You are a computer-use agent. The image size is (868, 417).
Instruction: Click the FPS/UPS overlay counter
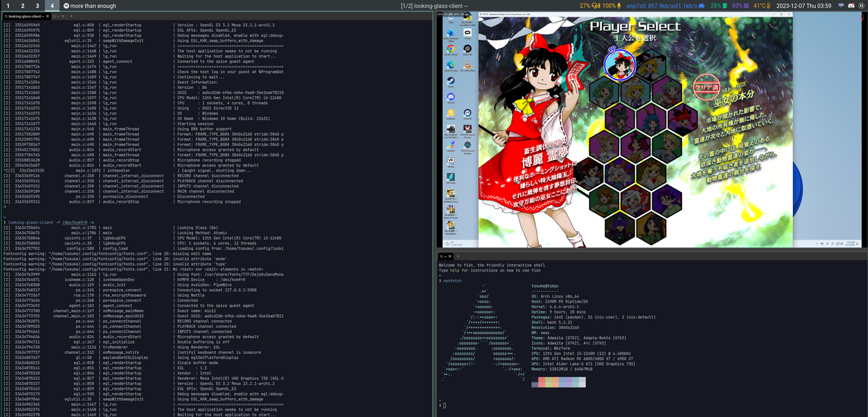pyautogui.click(x=454, y=14)
